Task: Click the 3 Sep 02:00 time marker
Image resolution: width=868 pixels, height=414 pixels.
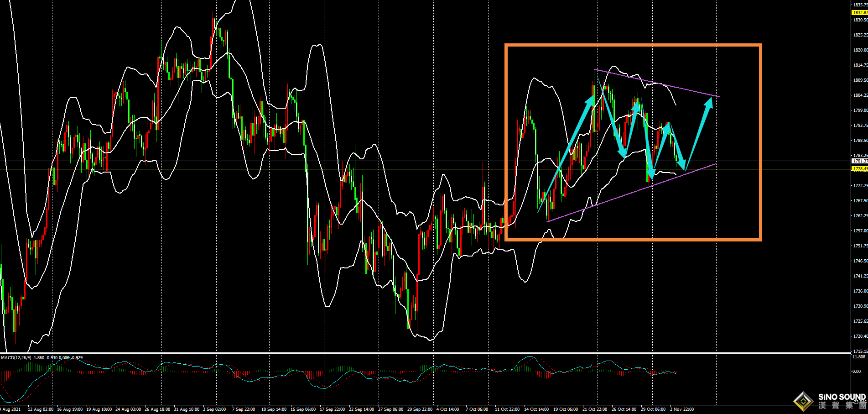Action: tap(214, 409)
